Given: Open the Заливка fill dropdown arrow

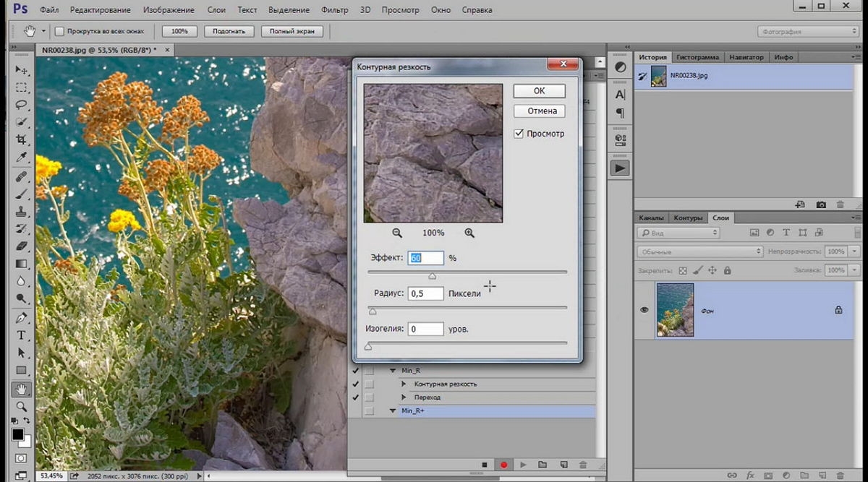Looking at the screenshot, I should 855,270.
